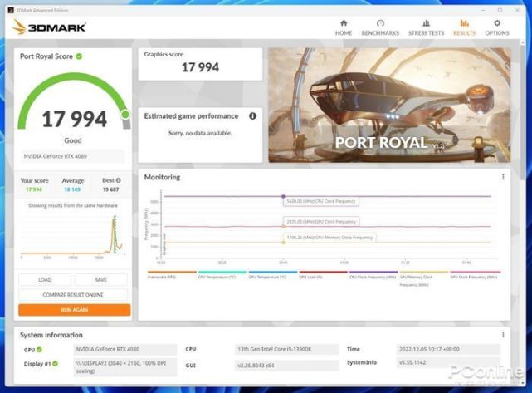532x393 pixels.
Task: Click the Port Royal banner image
Action: (389, 105)
